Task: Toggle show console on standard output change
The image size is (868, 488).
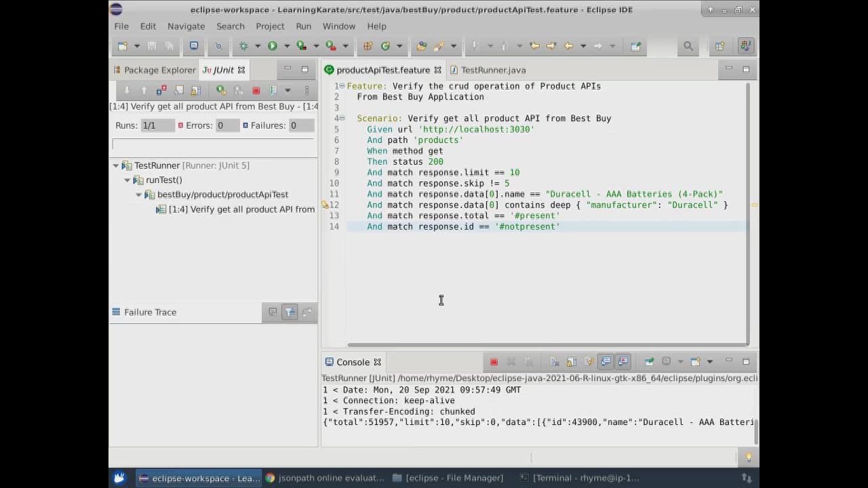Action: (x=606, y=362)
